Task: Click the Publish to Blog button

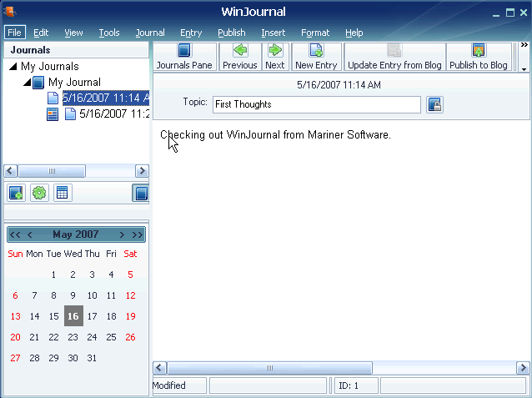Action: click(x=479, y=57)
